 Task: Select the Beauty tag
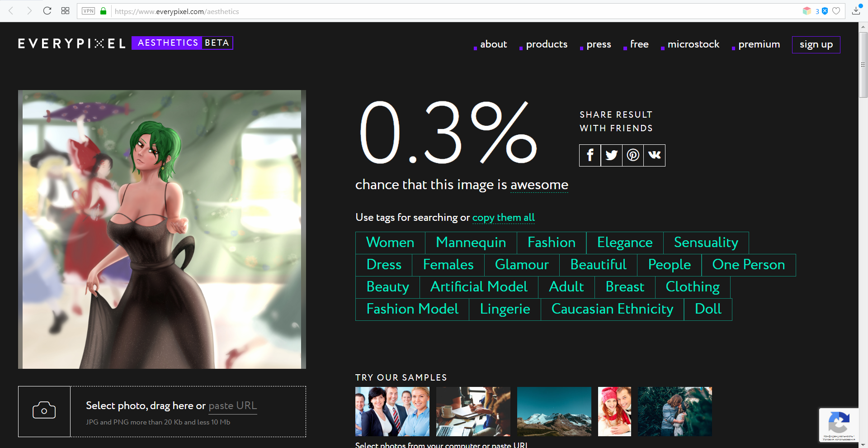point(387,287)
